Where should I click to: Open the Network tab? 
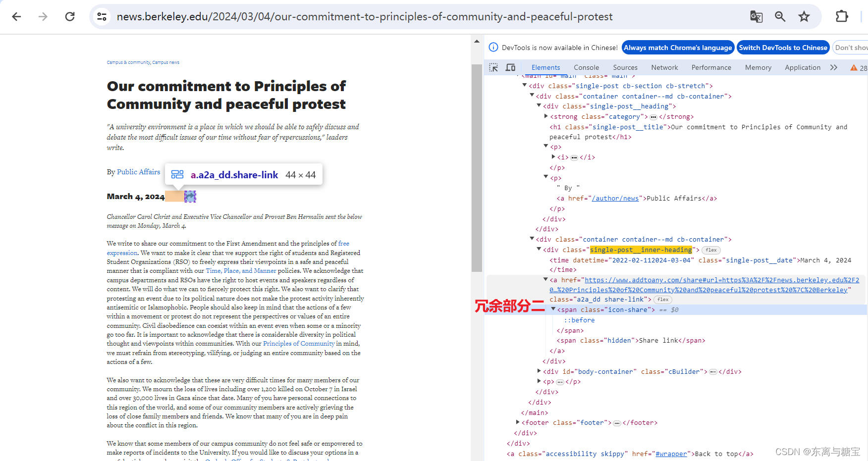coord(664,67)
